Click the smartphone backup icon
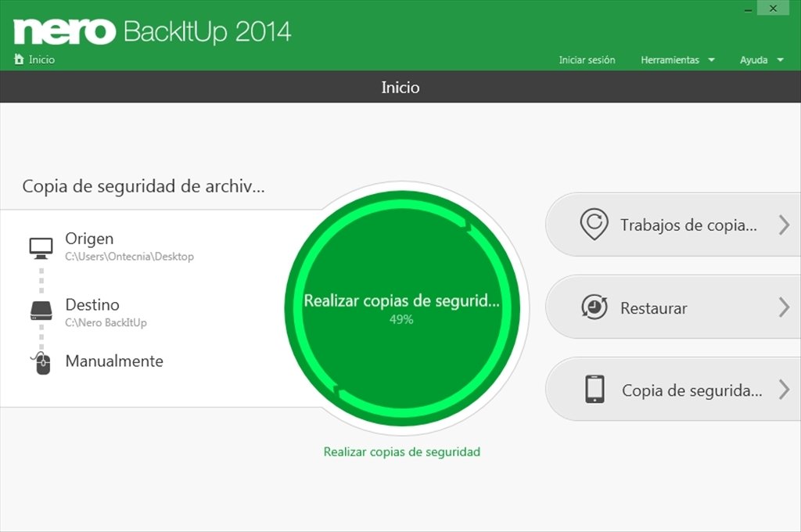Viewport: 801px width, 532px height. [x=594, y=389]
